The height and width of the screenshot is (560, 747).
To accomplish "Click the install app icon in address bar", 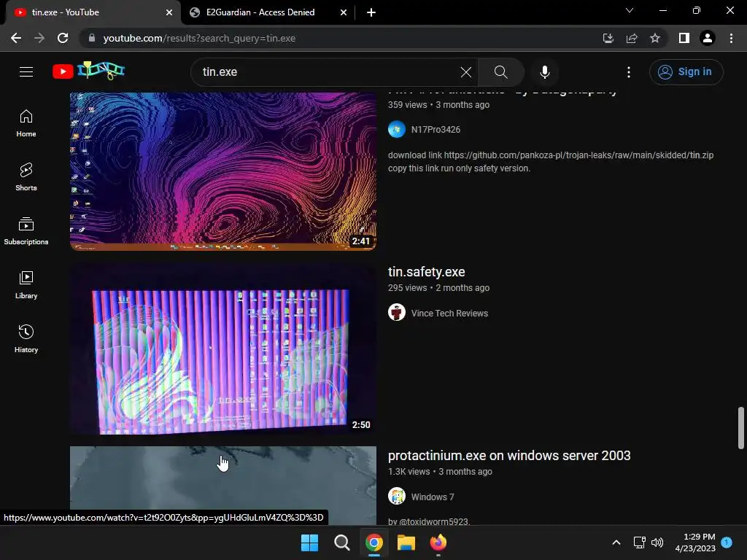I will tap(608, 38).
